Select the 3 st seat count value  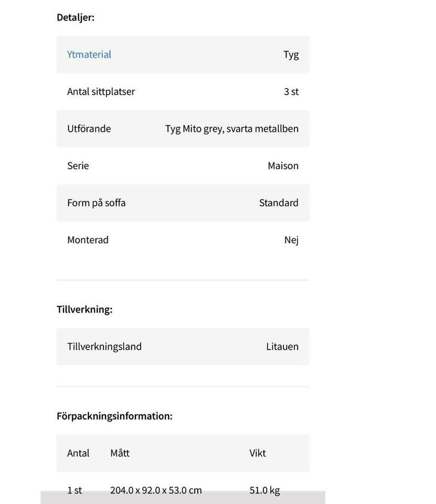pos(291,91)
